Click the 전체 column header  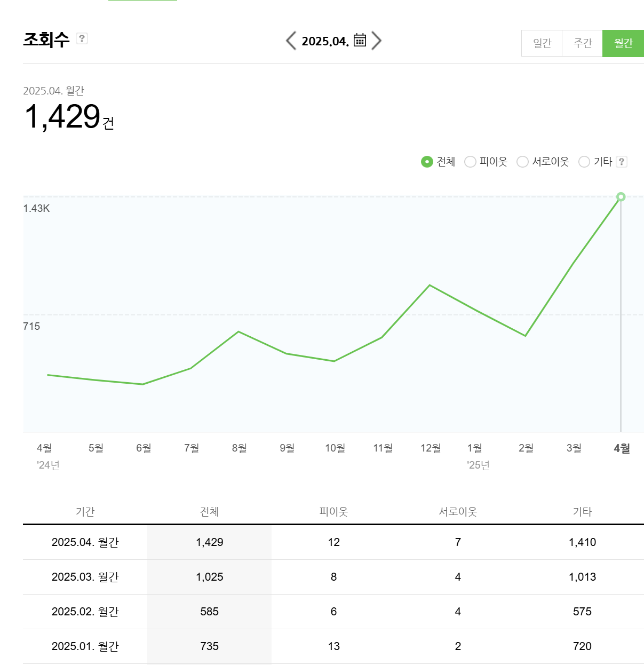tap(209, 511)
